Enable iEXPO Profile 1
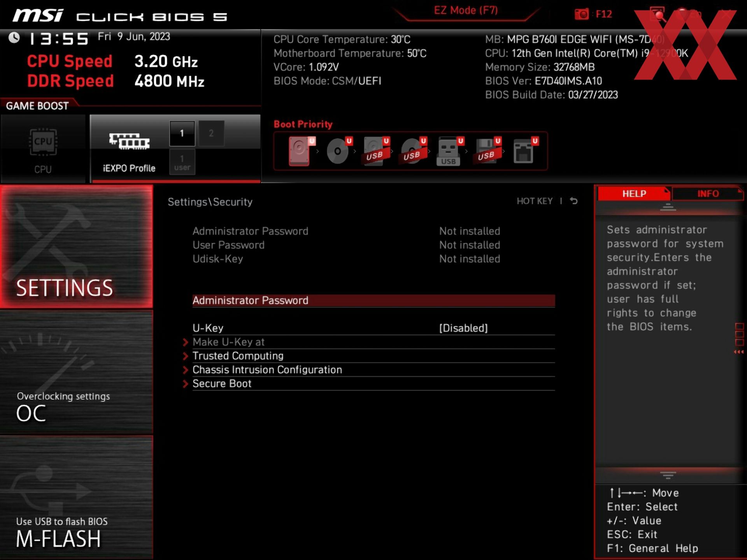This screenshot has width=747, height=560. point(182,133)
